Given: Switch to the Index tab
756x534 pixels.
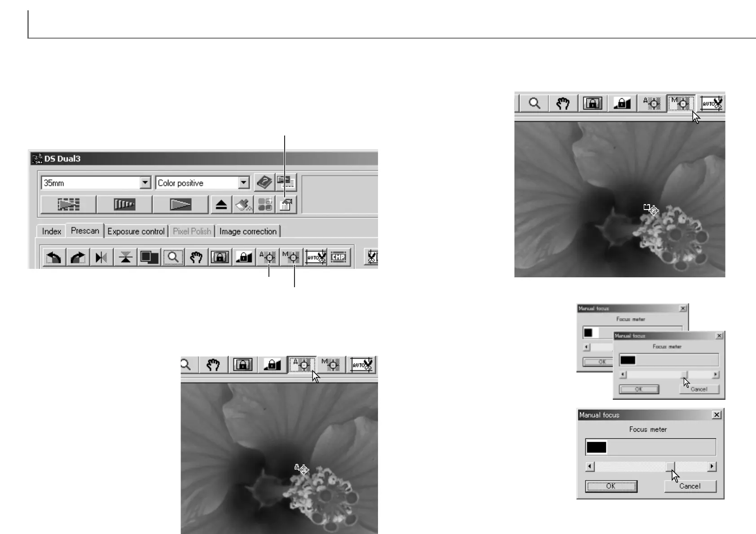Looking at the screenshot, I should 51,231.
